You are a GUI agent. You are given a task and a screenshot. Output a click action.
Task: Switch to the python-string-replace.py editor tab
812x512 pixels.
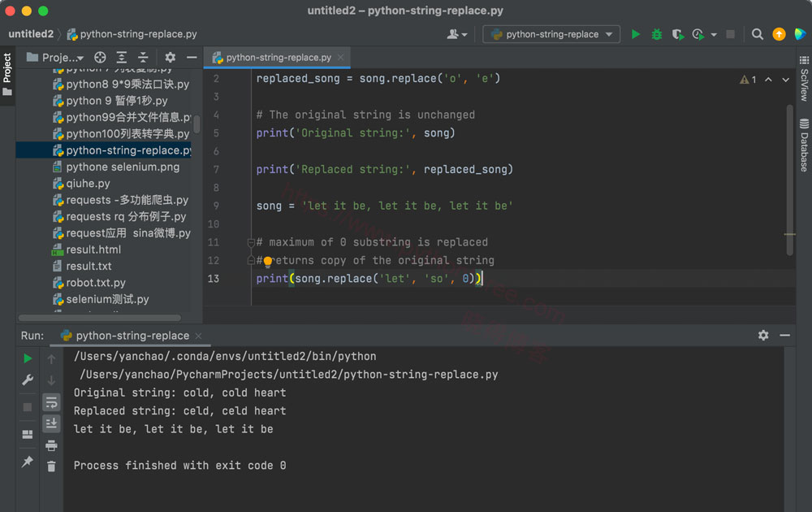tap(278, 58)
